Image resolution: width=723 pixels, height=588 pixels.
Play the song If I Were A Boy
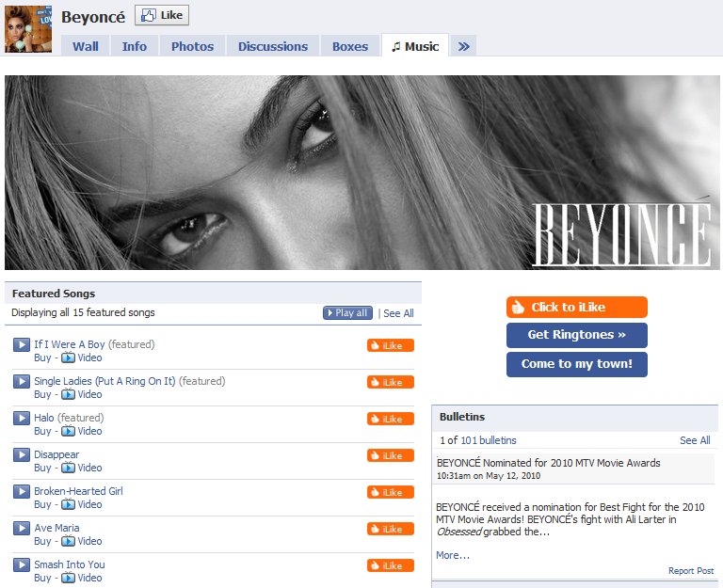pos(22,344)
